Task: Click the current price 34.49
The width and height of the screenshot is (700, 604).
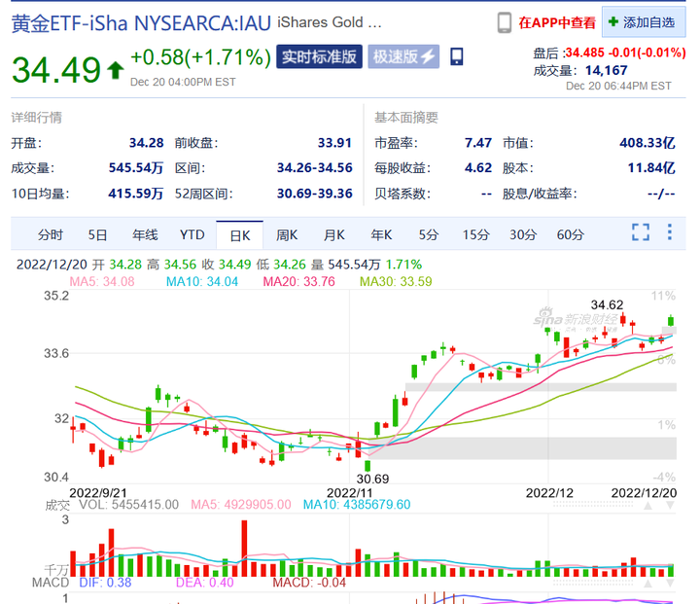Action: (56, 70)
